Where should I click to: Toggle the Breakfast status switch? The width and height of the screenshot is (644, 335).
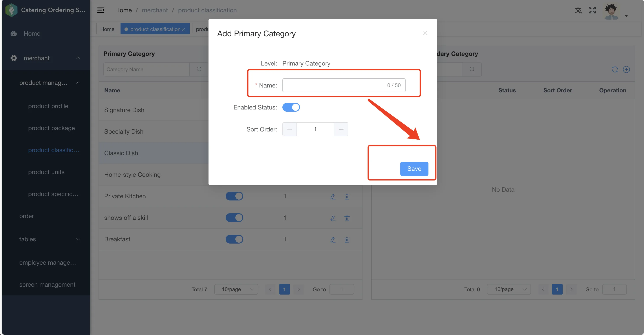coord(234,239)
